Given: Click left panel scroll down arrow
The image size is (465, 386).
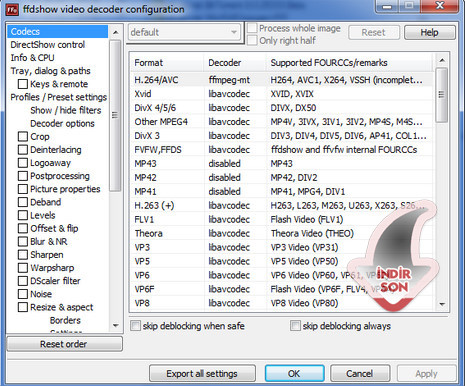Looking at the screenshot, I should click(x=116, y=325).
